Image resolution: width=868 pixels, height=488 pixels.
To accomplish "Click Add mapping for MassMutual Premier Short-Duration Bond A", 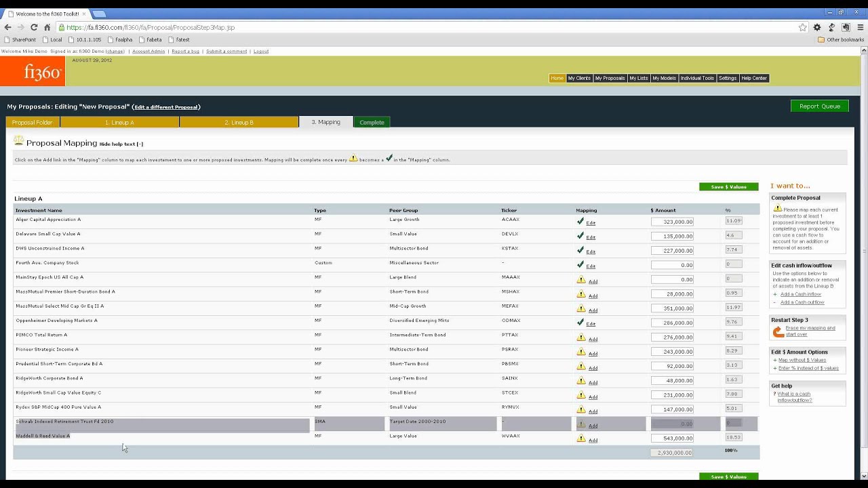I will [x=593, y=296].
